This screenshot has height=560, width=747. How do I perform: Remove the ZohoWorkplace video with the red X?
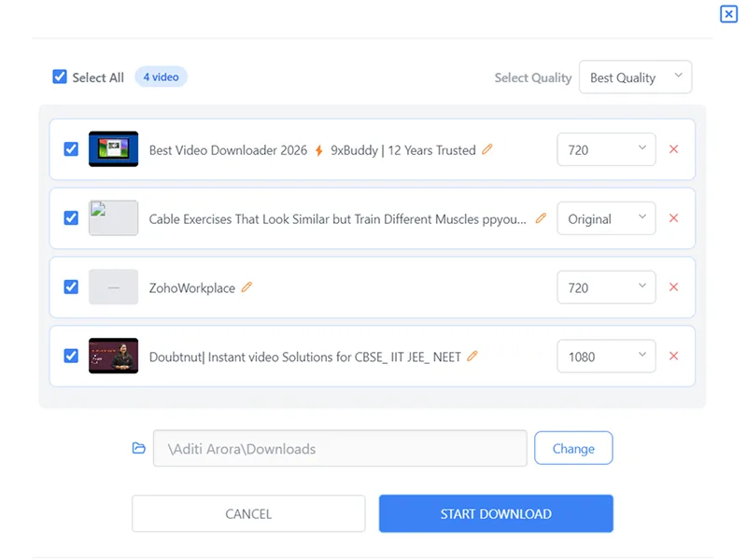click(674, 287)
